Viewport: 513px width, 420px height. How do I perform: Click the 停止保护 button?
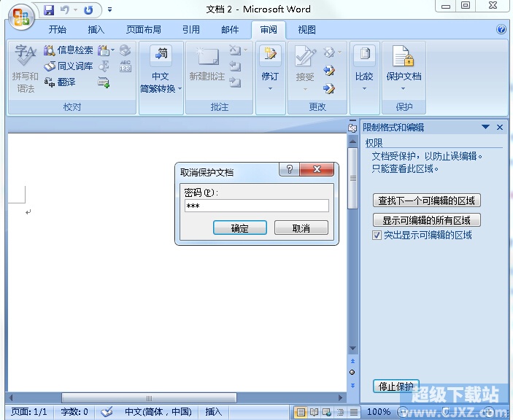tap(396, 386)
